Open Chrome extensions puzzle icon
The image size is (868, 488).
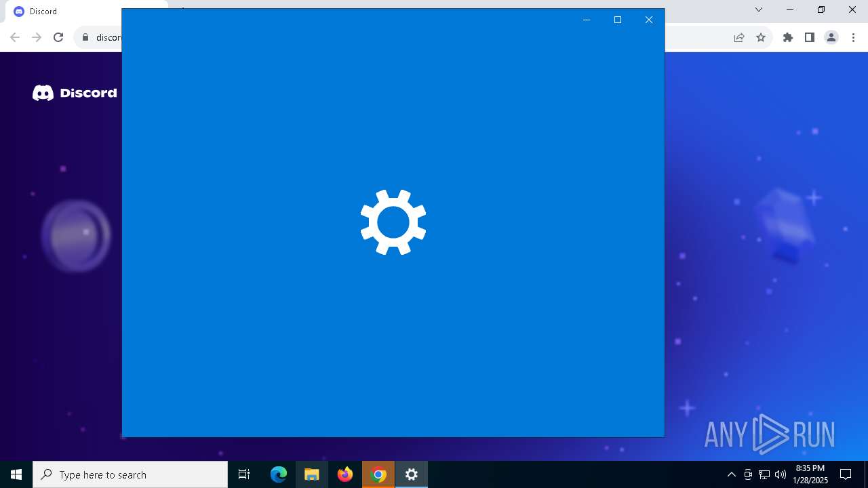point(788,37)
